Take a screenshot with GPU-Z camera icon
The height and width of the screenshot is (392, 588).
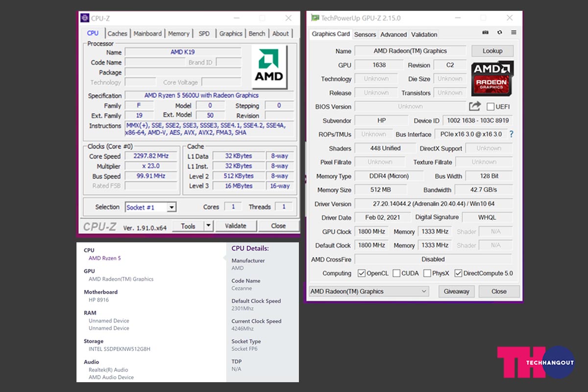(485, 32)
